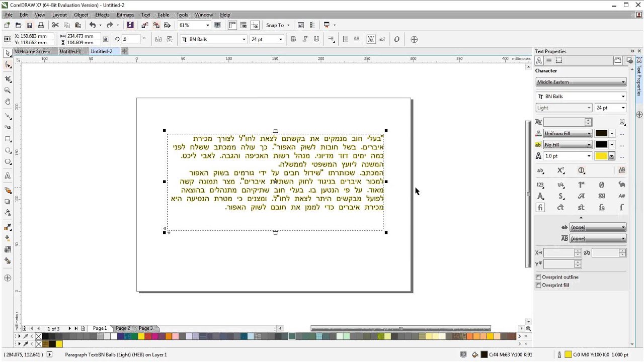Viewport: 644px width, 362px height.
Task: Toggle lock ratio padlock button
Action: 106,39
